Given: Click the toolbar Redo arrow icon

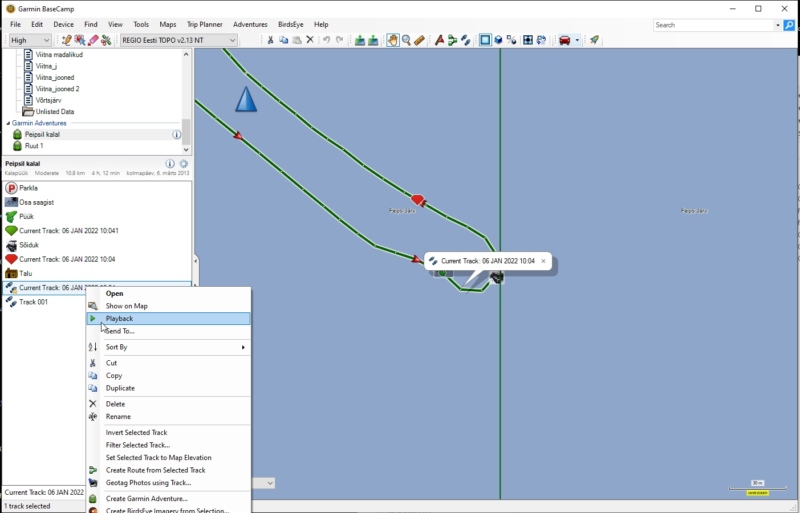Looking at the screenshot, I should 339,40.
